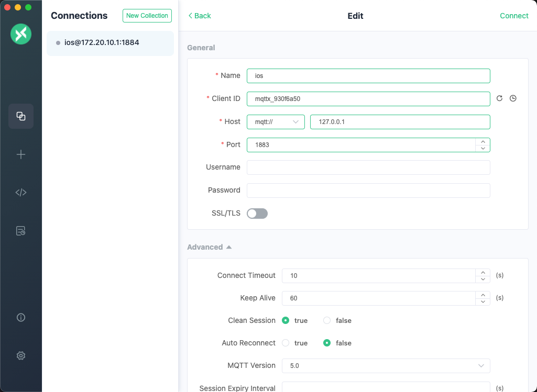
Task: Collapse the Advanced section
Action: coord(209,247)
